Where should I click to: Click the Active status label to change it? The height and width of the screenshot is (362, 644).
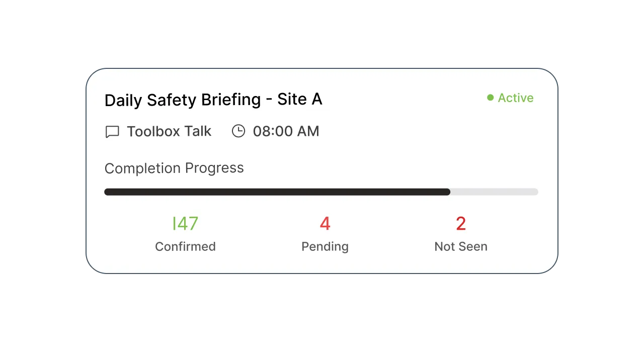(516, 98)
